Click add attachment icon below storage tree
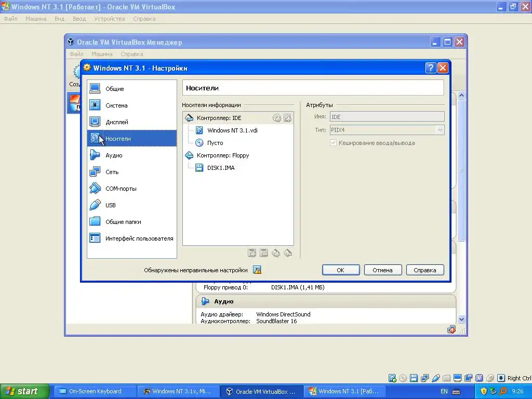 coord(252,253)
